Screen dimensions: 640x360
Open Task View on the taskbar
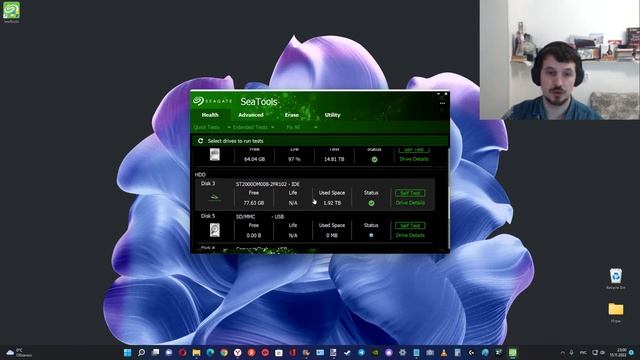155,353
